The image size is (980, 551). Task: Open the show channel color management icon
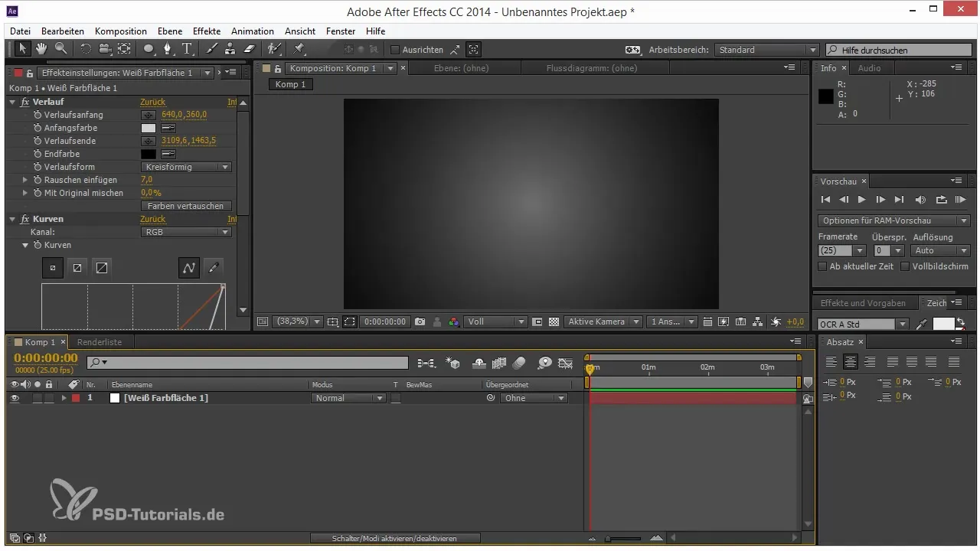(454, 322)
